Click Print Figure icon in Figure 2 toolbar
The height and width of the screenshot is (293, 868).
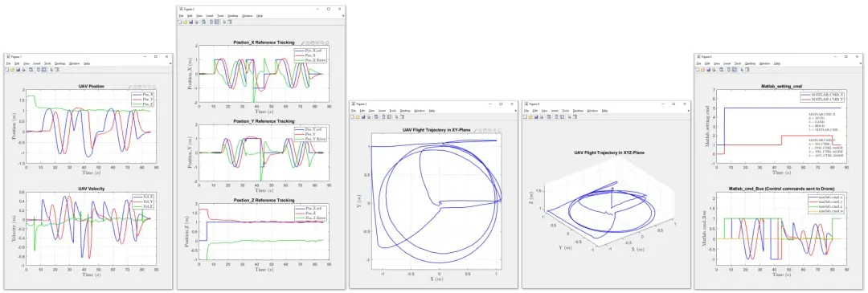coord(197,22)
